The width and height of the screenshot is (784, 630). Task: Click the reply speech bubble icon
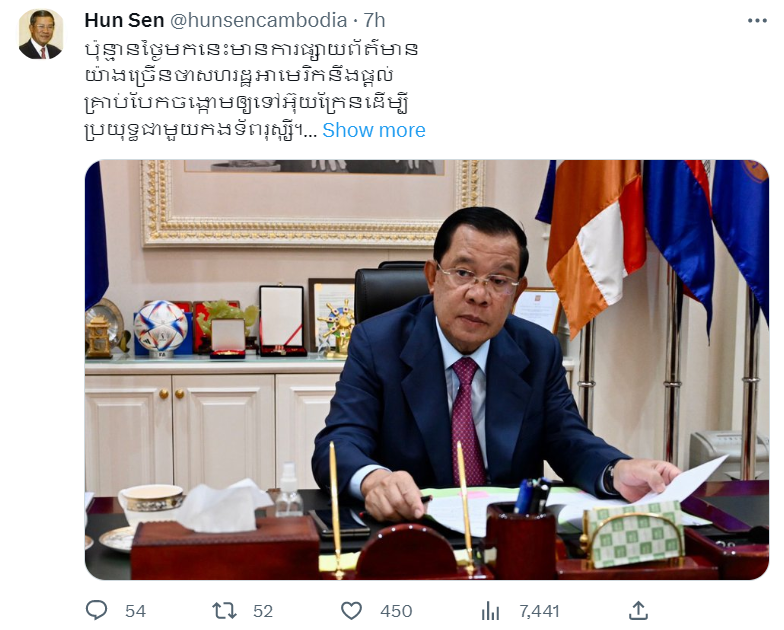tap(96, 610)
